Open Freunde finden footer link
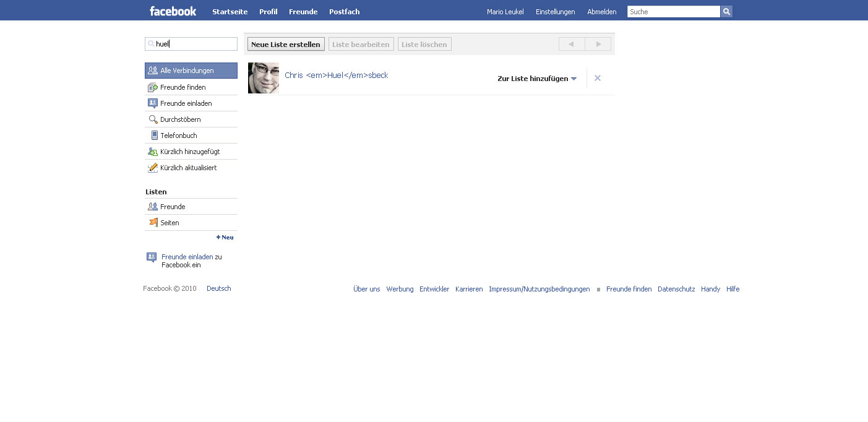This screenshot has height=422, width=868. point(629,289)
